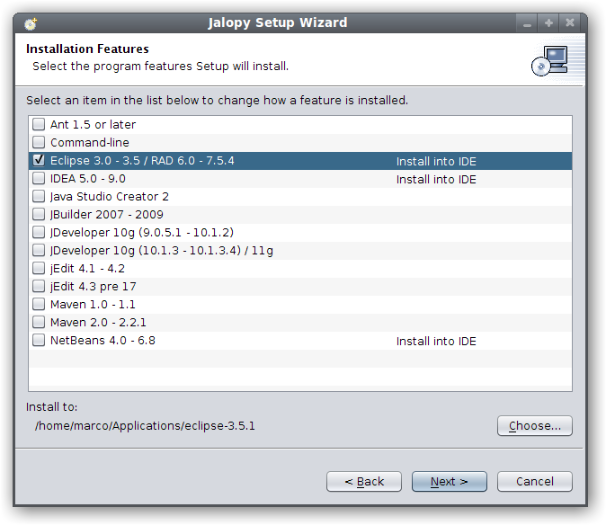Click the Next > button
This screenshot has height=525, width=606.
click(x=449, y=481)
